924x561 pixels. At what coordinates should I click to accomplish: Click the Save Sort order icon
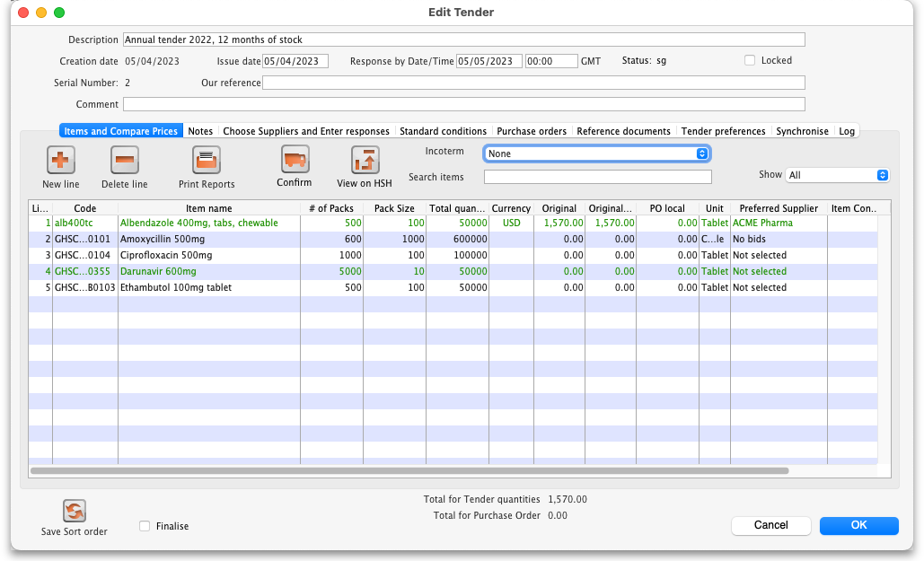click(75, 511)
